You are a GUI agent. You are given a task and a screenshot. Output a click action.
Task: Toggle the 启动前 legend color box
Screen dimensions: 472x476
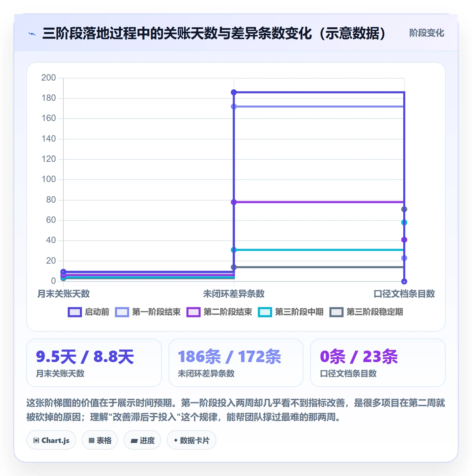pyautogui.click(x=75, y=312)
